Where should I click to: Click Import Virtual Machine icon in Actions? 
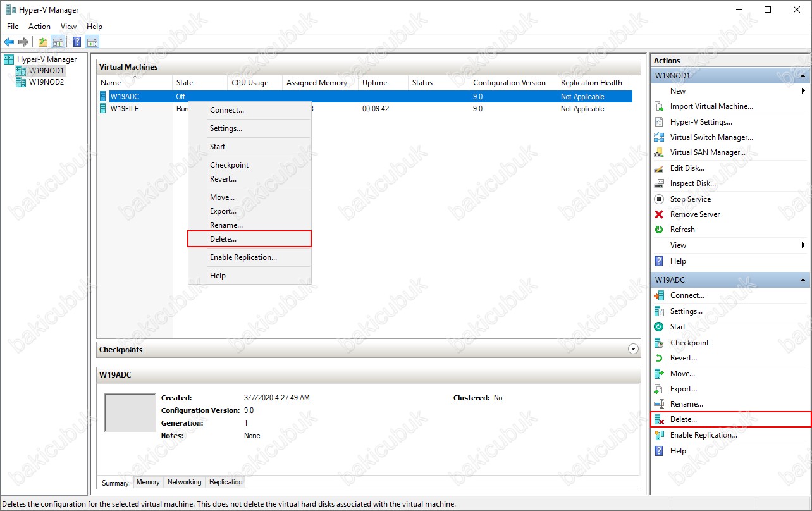pos(658,106)
